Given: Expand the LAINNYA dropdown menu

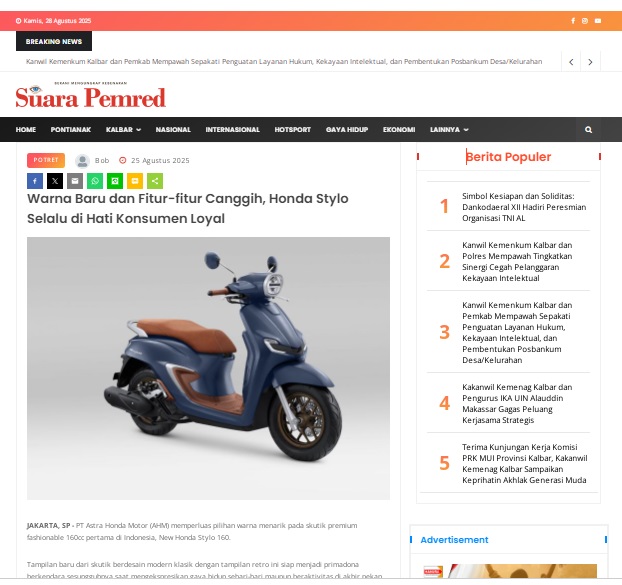Looking at the screenshot, I should 449,130.
